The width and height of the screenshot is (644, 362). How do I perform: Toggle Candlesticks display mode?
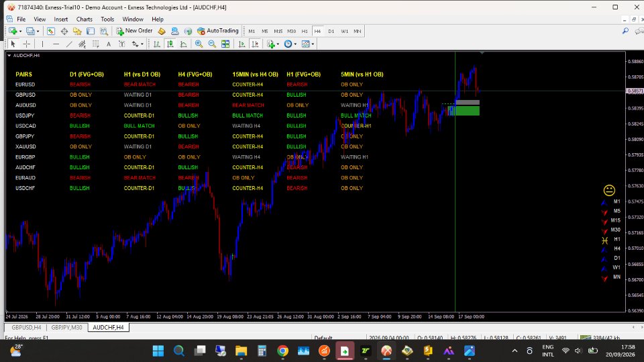point(170,44)
